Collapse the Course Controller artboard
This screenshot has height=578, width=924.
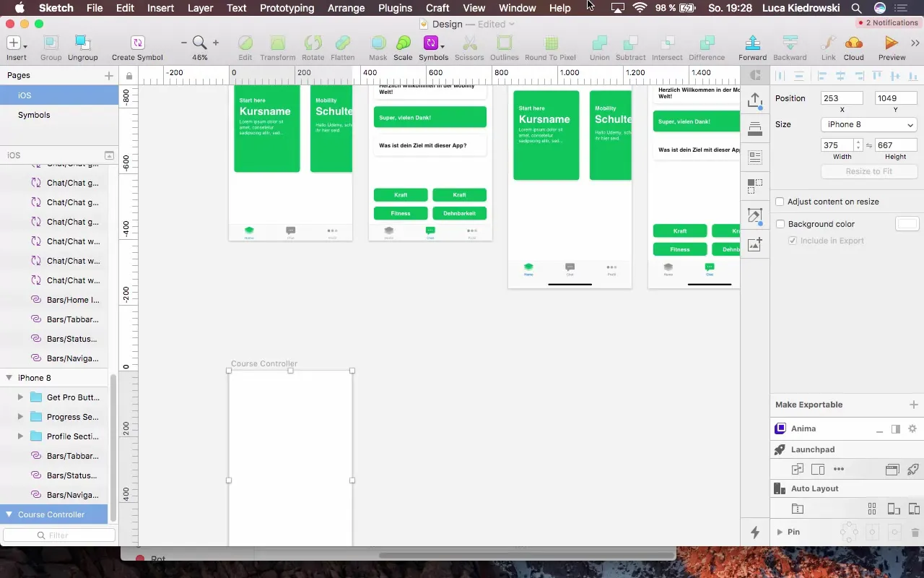9,514
